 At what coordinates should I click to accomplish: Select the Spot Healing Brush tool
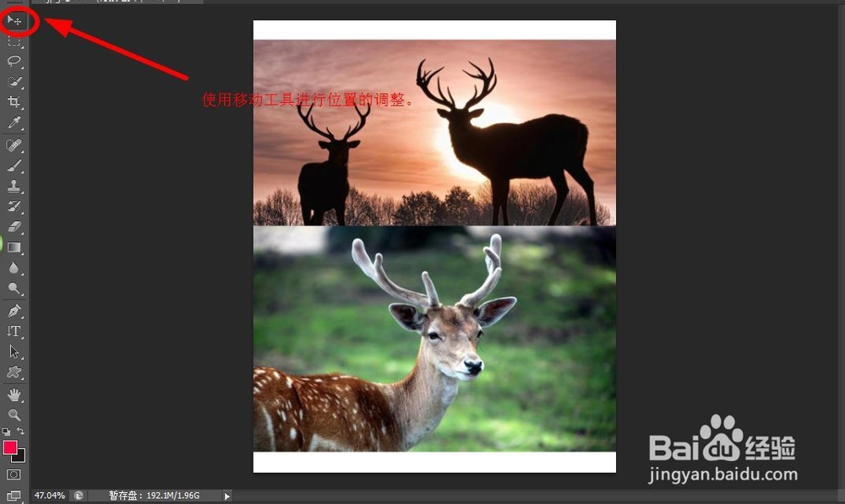(14, 145)
